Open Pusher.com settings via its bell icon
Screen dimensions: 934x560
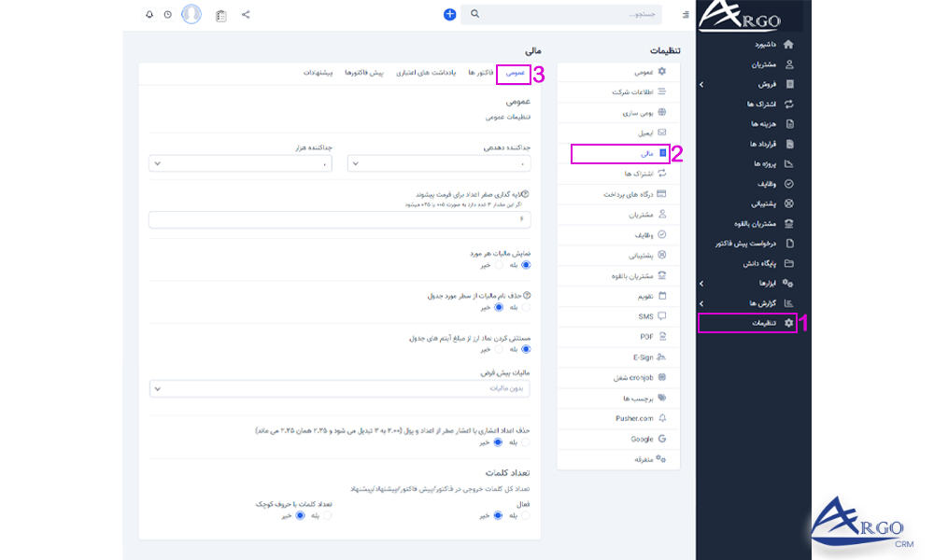click(x=661, y=417)
